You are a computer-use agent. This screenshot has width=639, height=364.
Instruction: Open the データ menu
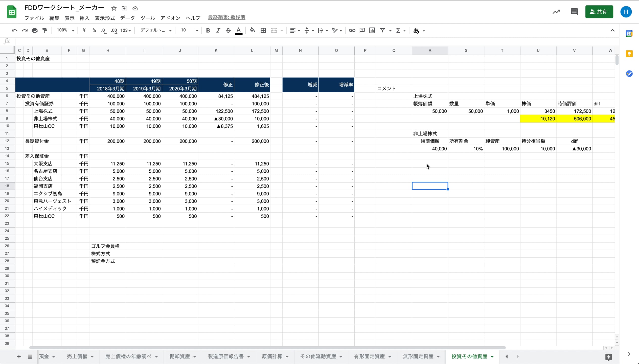(x=127, y=18)
